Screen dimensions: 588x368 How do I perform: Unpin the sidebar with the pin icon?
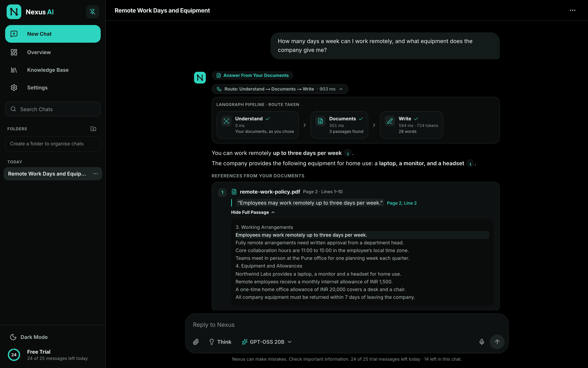click(x=93, y=12)
